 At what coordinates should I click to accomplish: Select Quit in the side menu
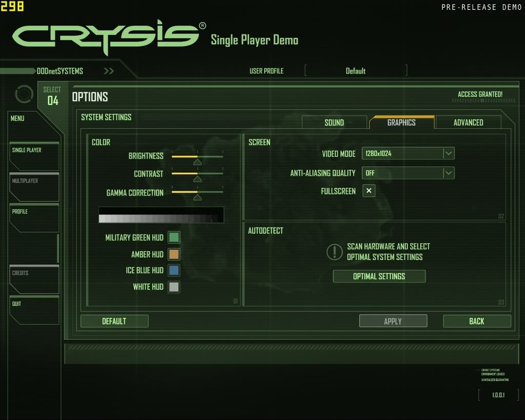pyautogui.click(x=34, y=310)
